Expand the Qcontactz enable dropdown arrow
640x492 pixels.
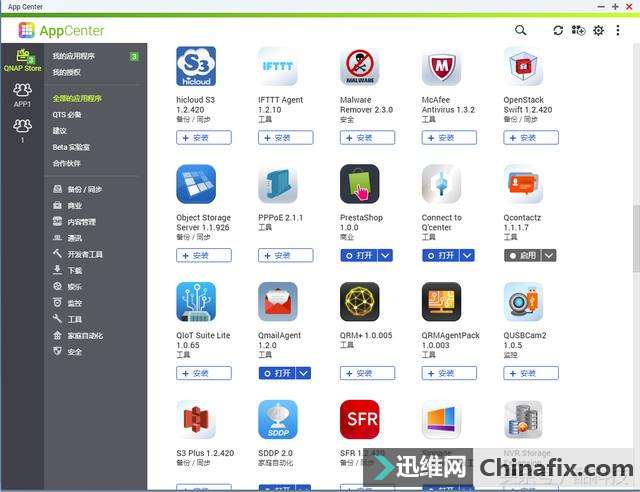coord(549,256)
